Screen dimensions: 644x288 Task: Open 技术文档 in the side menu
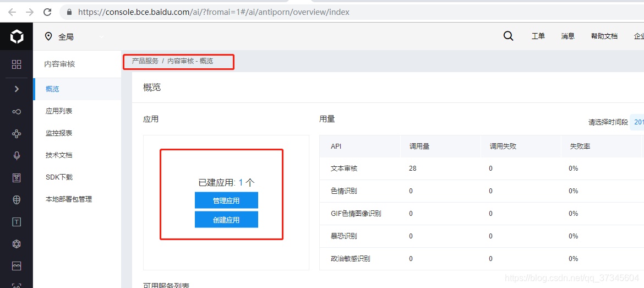[59, 155]
